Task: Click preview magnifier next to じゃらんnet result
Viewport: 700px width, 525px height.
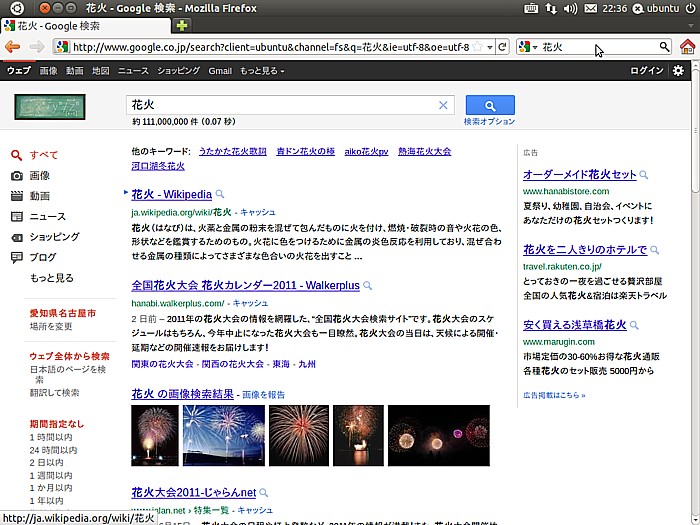Action: tap(264, 492)
